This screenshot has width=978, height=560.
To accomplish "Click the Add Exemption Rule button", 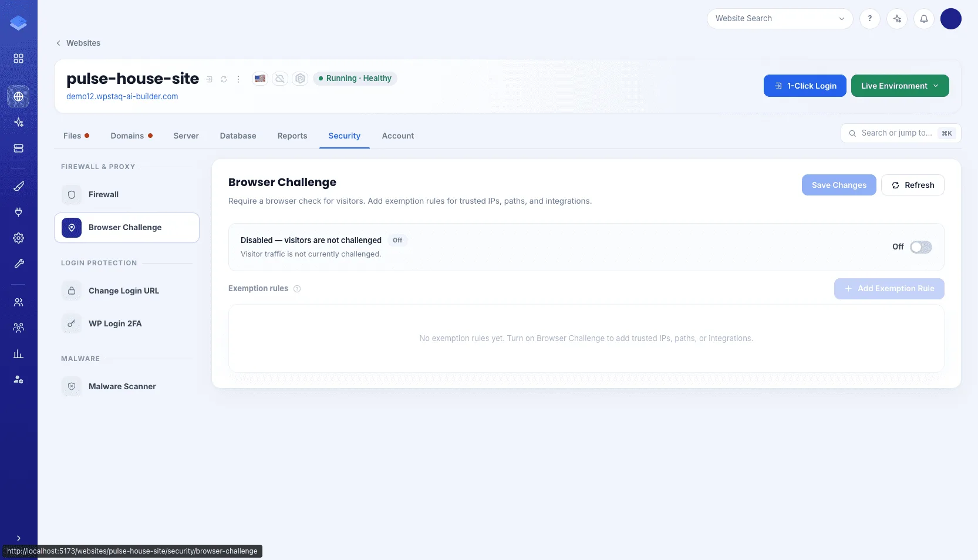I will [889, 289].
